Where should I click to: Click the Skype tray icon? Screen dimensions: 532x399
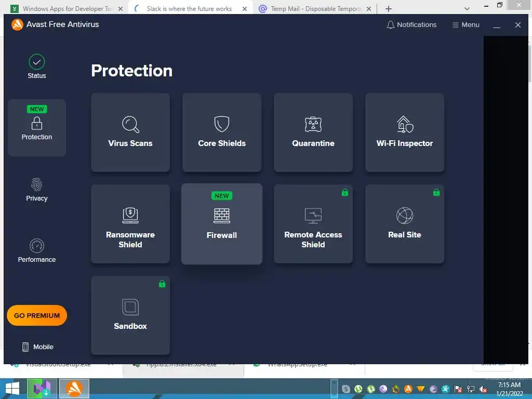[x=345, y=389]
